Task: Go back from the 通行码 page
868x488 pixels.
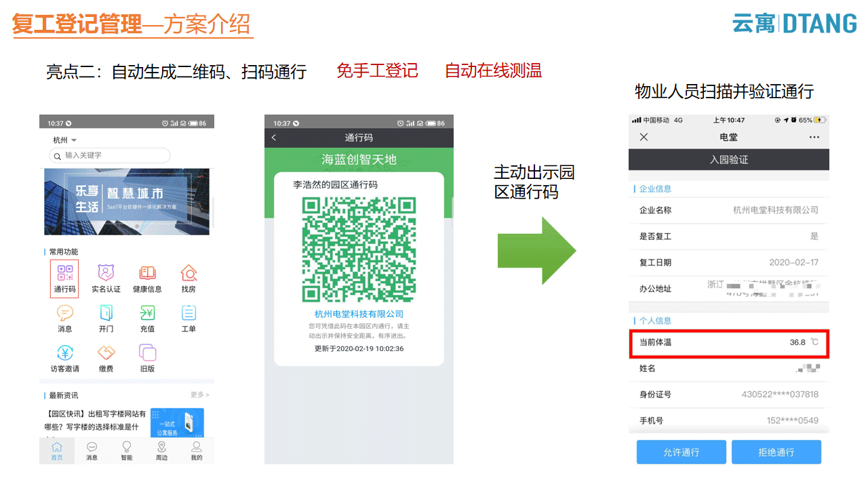Action: [274, 138]
